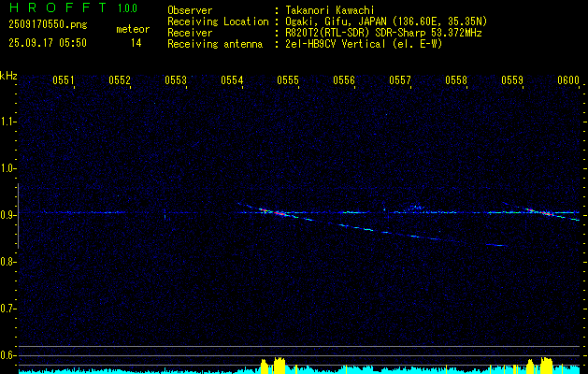Click the 0559 time marker
The width and height of the screenshot is (588, 374).
(x=512, y=80)
